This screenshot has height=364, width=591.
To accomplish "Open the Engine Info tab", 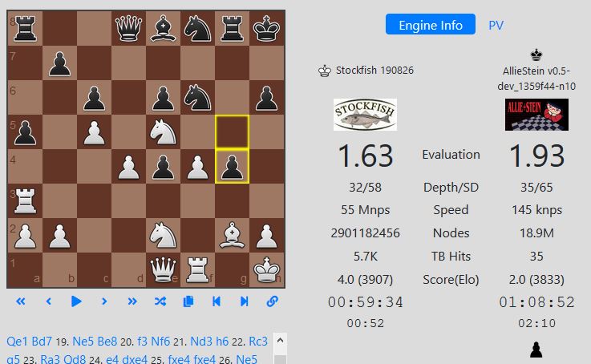I will pyautogui.click(x=431, y=25).
